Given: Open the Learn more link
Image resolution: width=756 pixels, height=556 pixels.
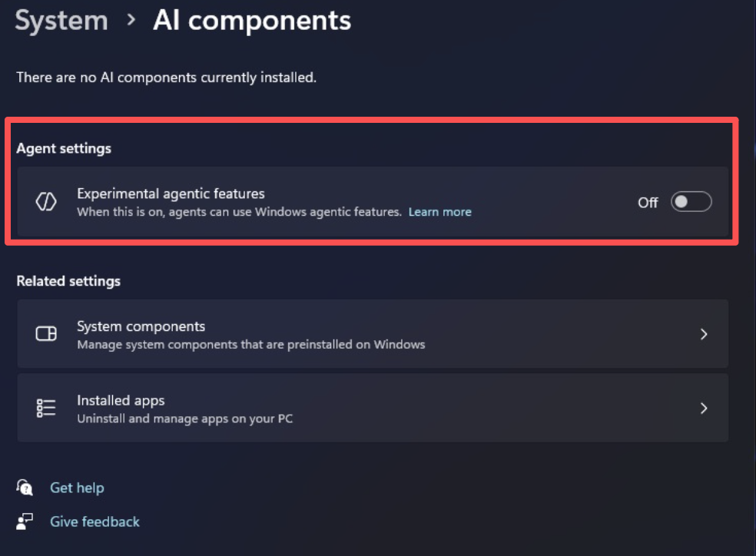Looking at the screenshot, I should tap(439, 212).
